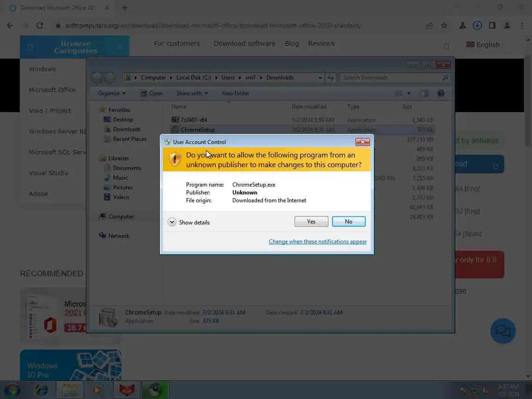
Task: Select Downloads under Favorites
Action: tap(127, 129)
